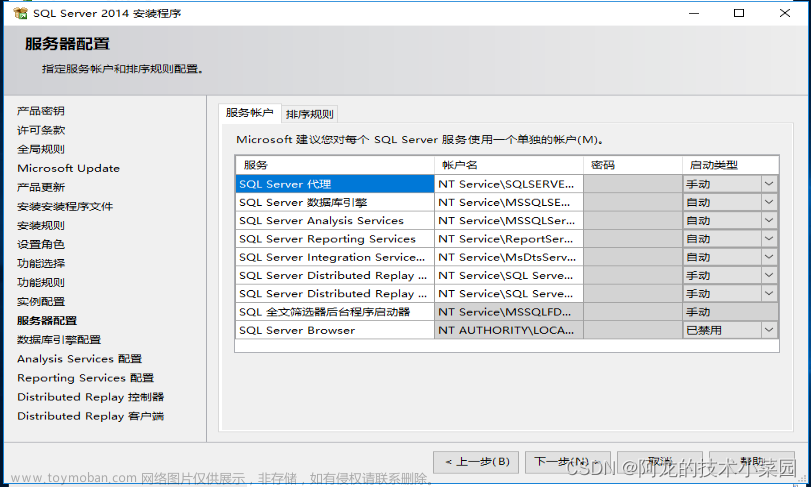
Task: Click account name NT Service\ReportSer... cell
Action: coord(509,239)
